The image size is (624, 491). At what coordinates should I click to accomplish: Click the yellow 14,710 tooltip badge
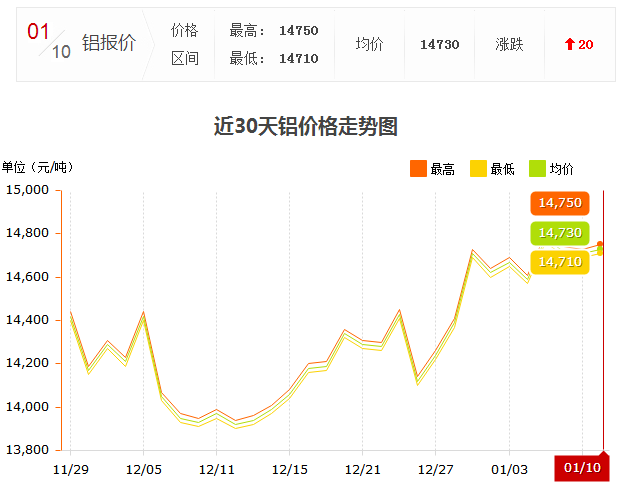[559, 262]
